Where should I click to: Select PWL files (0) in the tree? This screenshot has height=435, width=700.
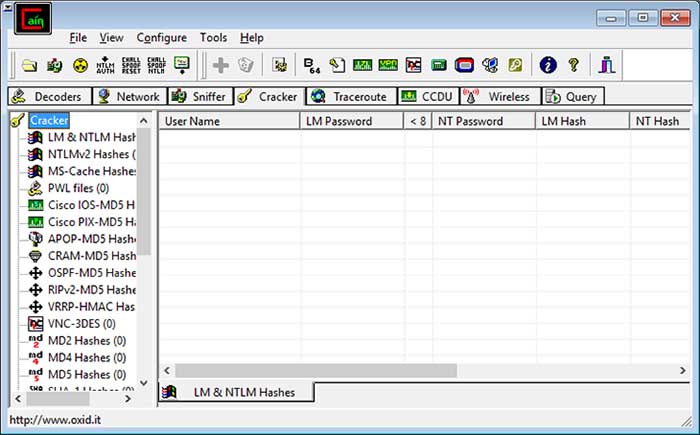pos(79,188)
